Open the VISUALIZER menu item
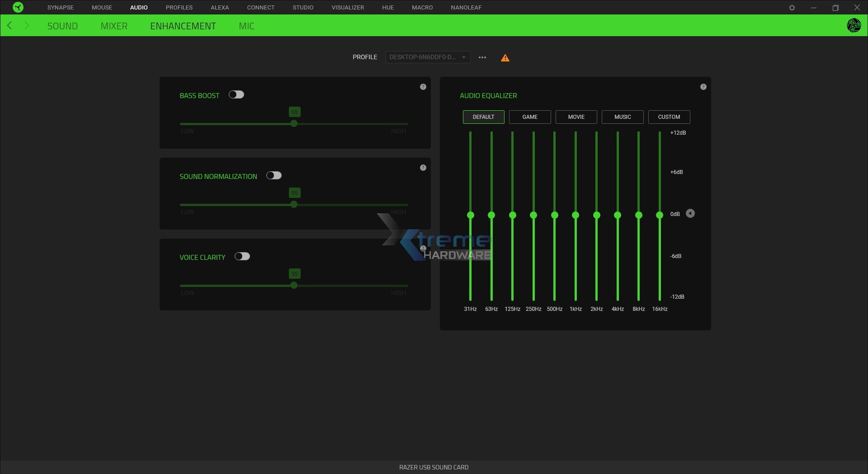Image resolution: width=868 pixels, height=474 pixels. point(348,7)
